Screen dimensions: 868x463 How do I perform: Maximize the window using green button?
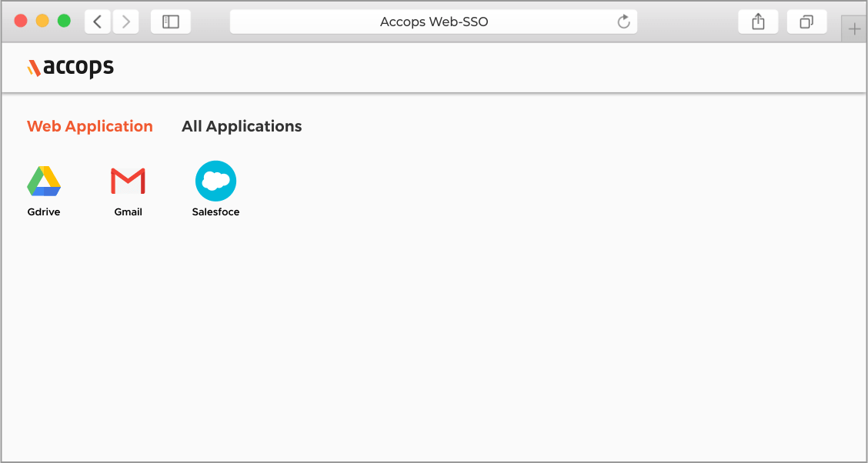[64, 21]
